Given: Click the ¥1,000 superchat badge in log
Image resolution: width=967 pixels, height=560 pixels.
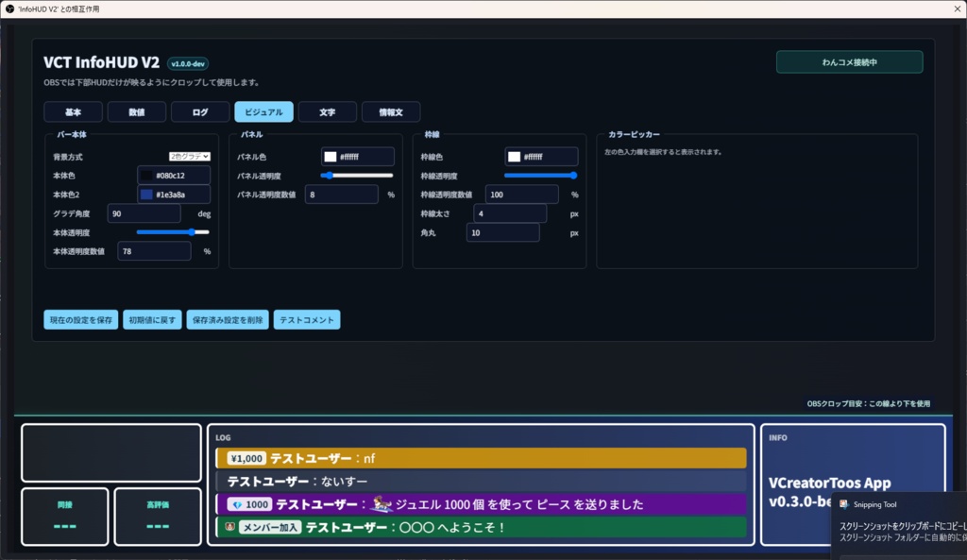Looking at the screenshot, I should [x=246, y=458].
